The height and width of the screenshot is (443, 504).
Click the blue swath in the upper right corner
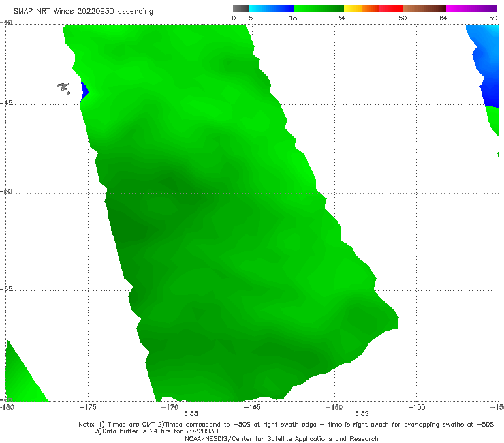pyautogui.click(x=486, y=64)
